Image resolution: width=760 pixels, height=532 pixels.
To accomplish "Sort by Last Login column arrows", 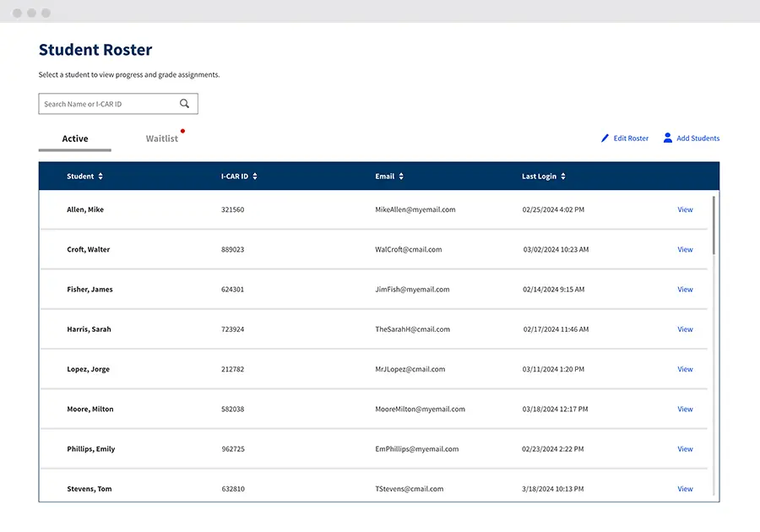I will click(x=563, y=176).
